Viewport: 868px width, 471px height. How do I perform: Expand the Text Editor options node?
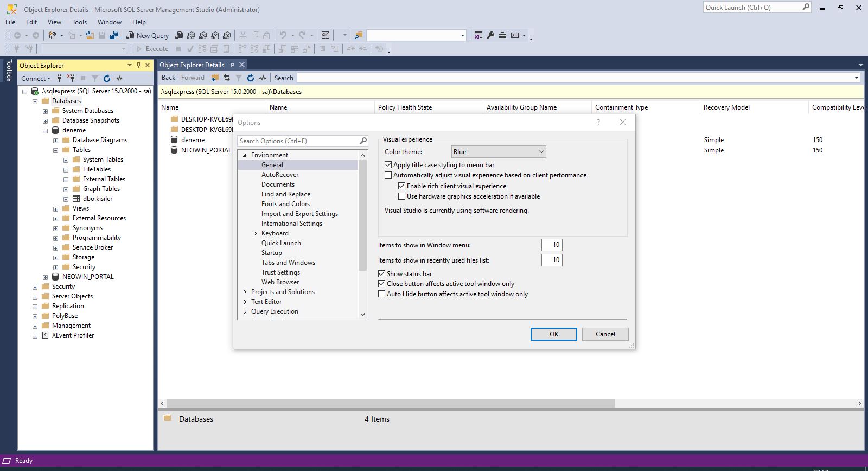(x=245, y=302)
